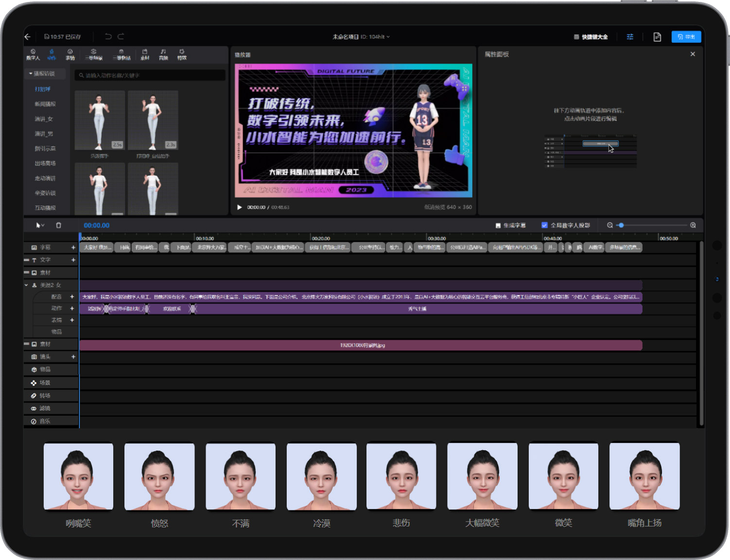Select the 大幅微笑 expression thumbnail

coord(482,475)
